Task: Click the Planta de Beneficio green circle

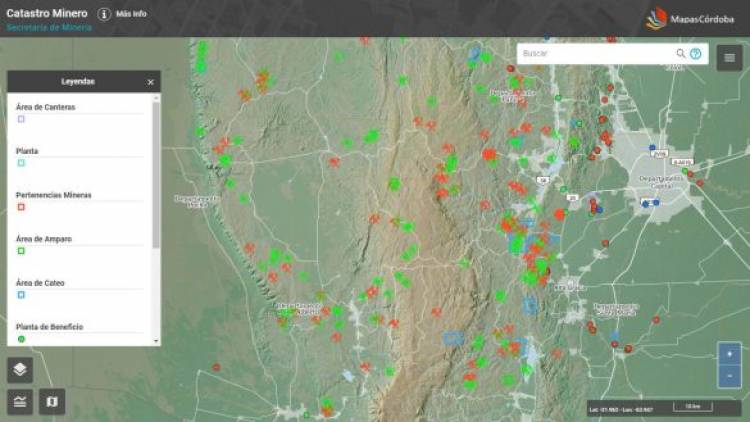Action: (x=21, y=339)
